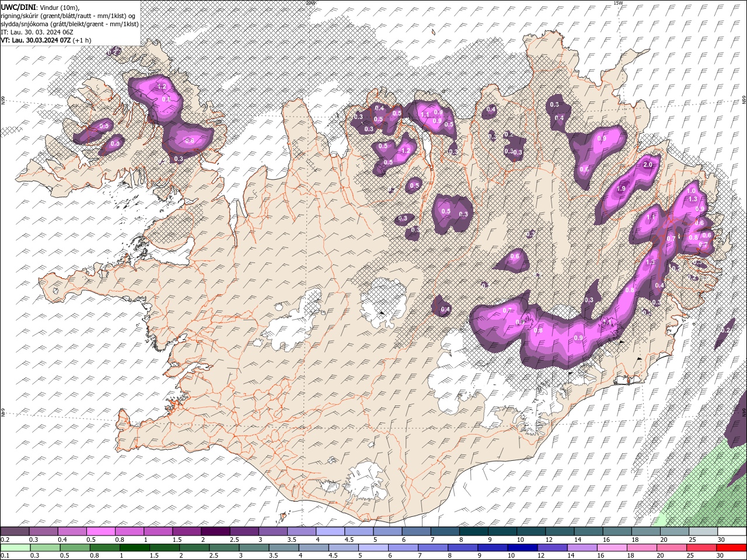Select the blue 8 swatch in the rain scale
747x560 pixels.
click(x=463, y=548)
